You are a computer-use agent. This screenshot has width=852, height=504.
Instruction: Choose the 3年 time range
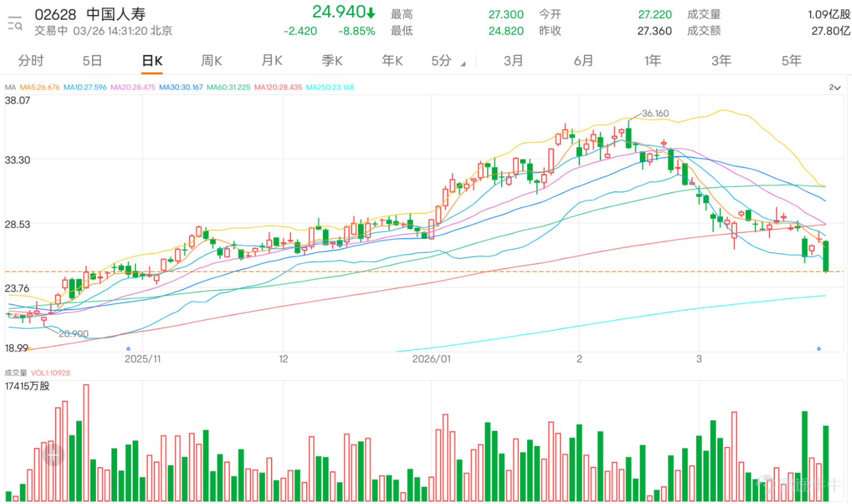tap(722, 61)
